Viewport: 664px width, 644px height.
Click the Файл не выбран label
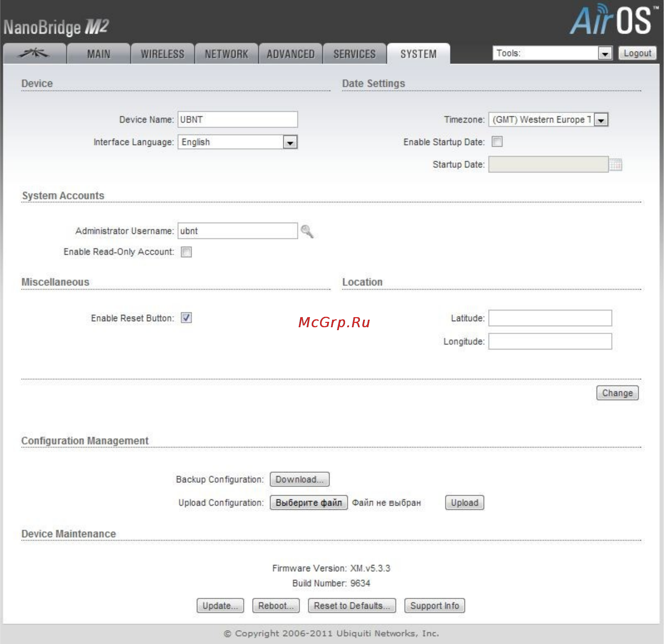(386, 503)
